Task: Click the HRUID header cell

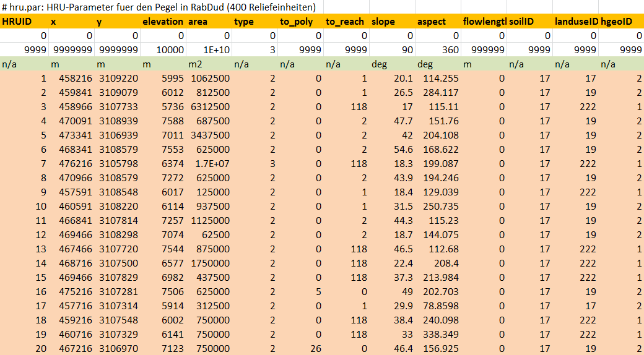Action: 24,22
